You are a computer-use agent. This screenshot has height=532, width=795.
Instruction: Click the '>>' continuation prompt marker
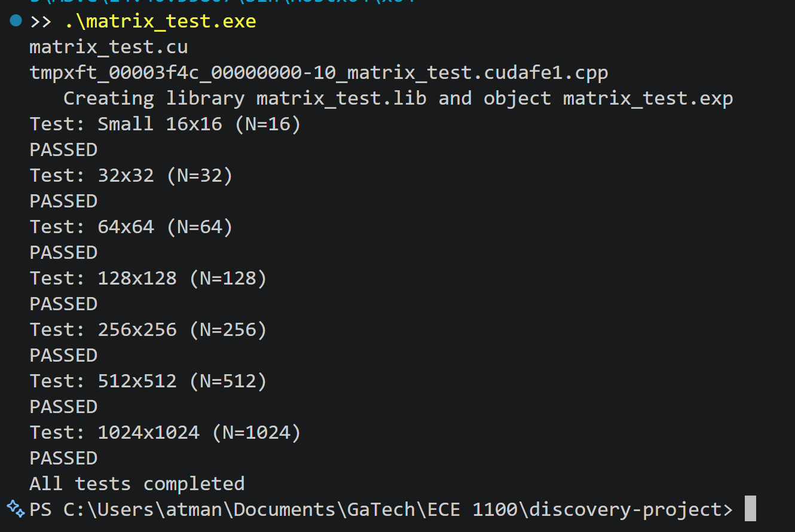41,23
